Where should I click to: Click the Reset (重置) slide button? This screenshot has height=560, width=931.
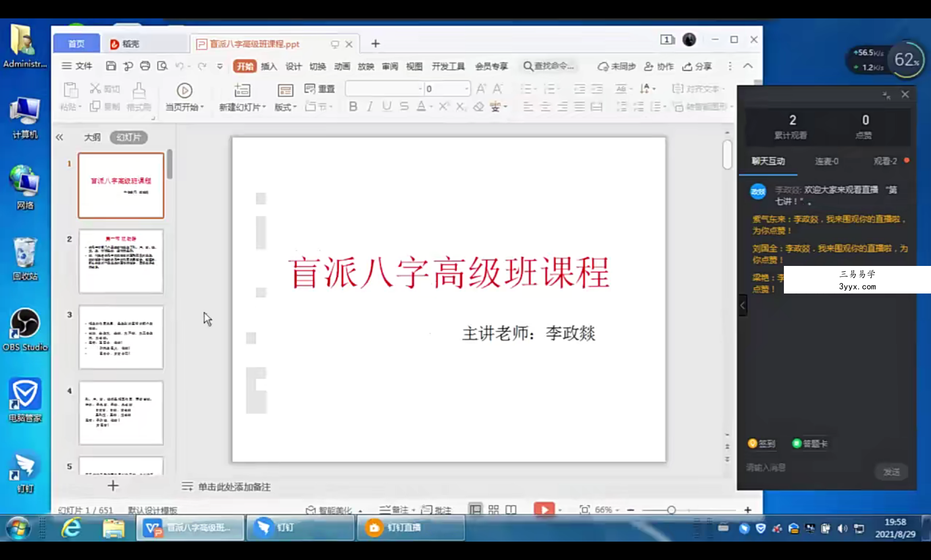pos(320,88)
